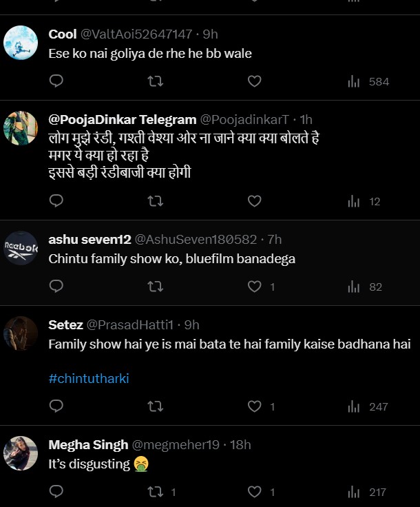Open @AshuSeven180582 profile handle
420x507 pixels.
click(x=195, y=239)
